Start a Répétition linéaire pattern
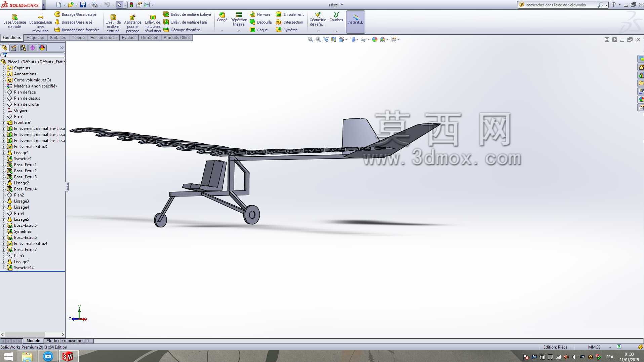The width and height of the screenshot is (644, 362). tap(239, 19)
